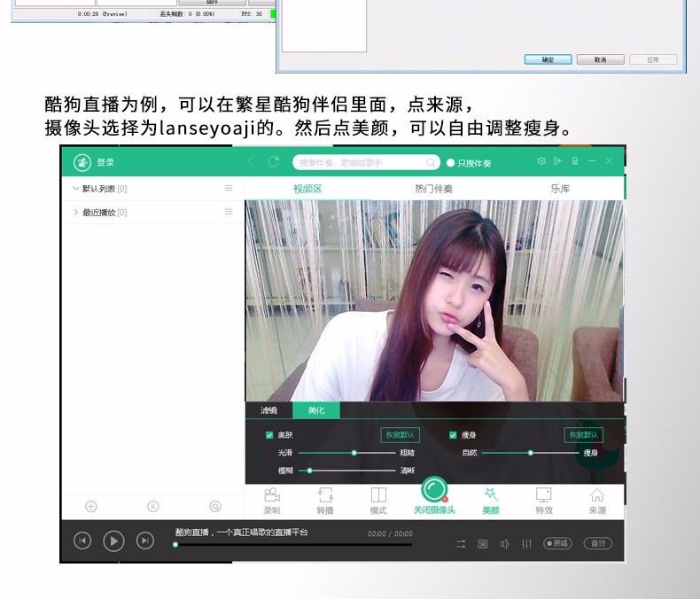This screenshot has width=700, height=599.
Task: Switch to the 视频区 tab
Action: coord(307,189)
